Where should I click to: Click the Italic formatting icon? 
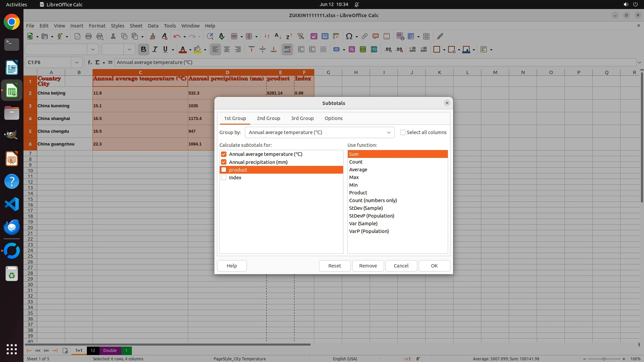click(x=155, y=50)
